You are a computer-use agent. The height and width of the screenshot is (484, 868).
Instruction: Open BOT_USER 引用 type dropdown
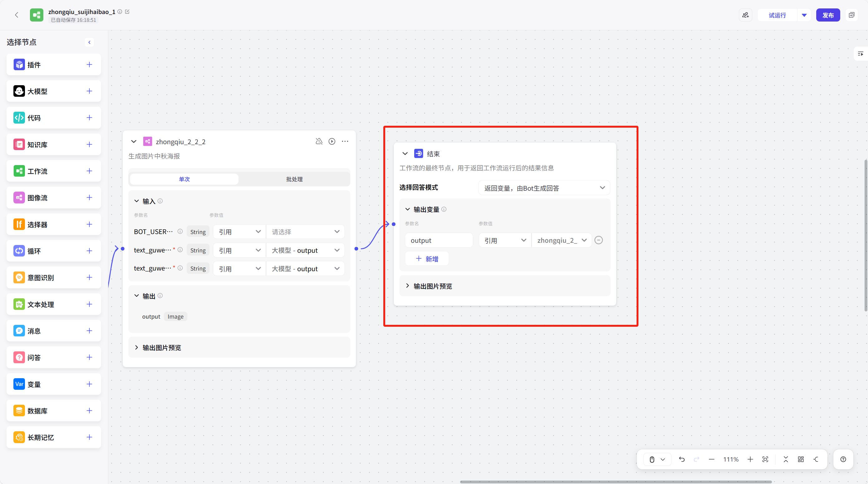coord(239,232)
